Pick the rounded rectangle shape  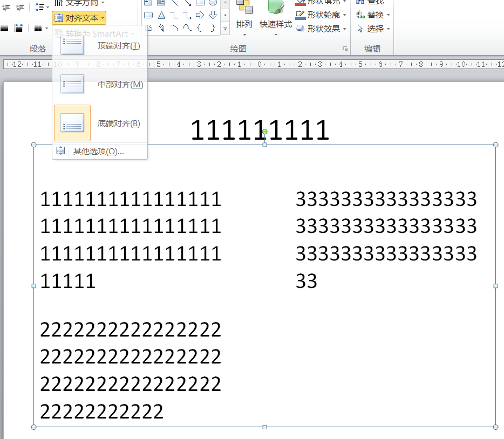(x=148, y=15)
